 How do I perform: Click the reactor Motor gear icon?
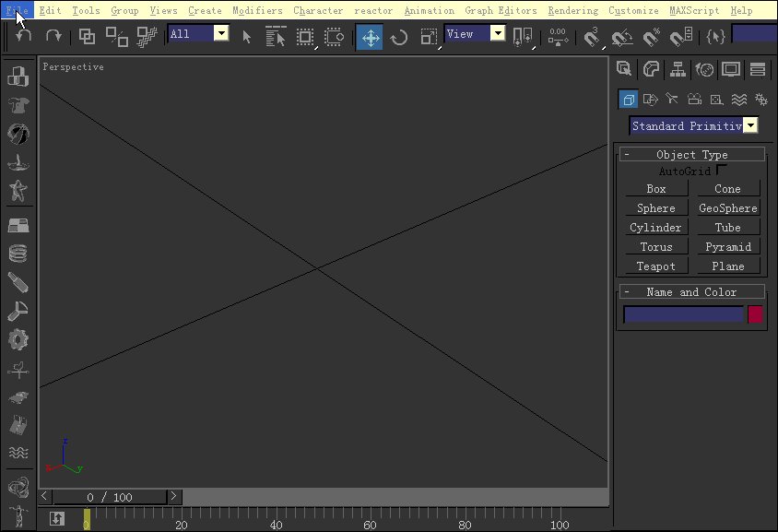pos(18,340)
